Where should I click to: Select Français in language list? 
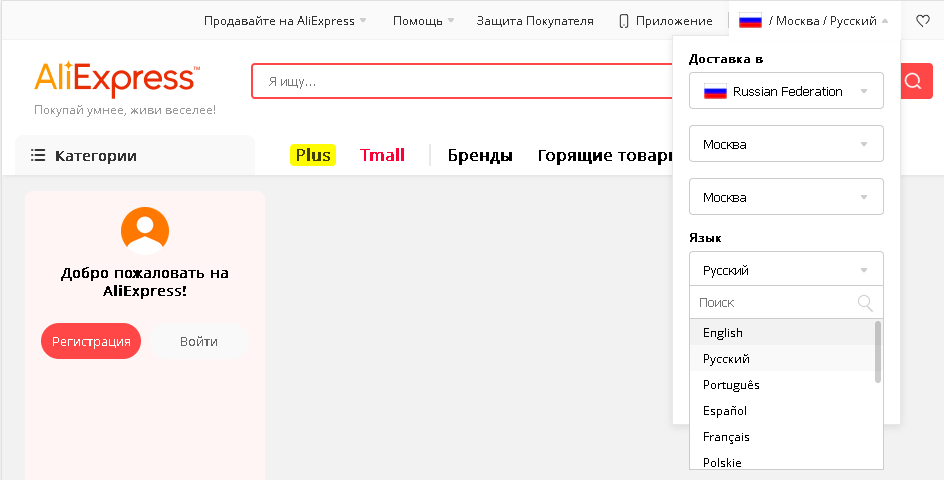pos(782,436)
